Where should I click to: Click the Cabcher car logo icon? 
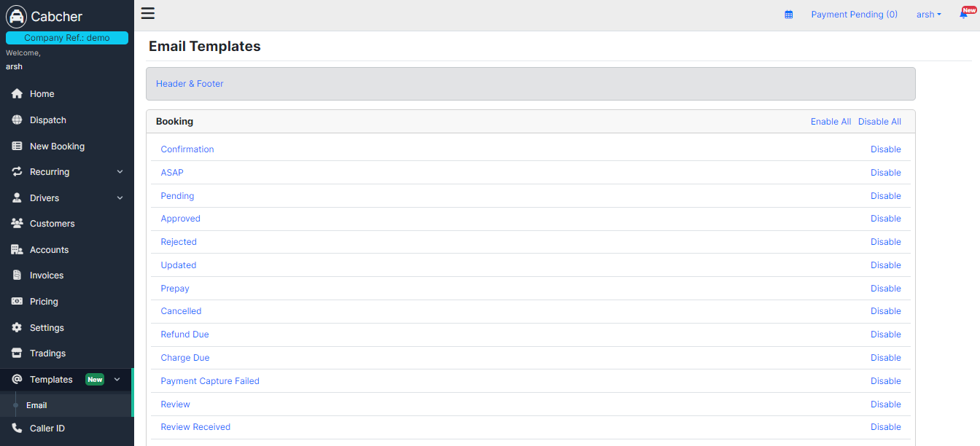[x=16, y=16]
